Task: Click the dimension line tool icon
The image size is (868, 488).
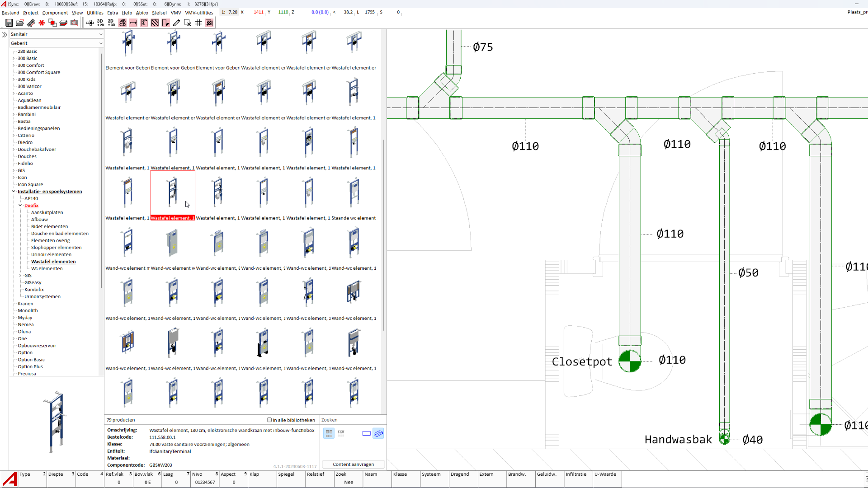Action: coord(133,23)
